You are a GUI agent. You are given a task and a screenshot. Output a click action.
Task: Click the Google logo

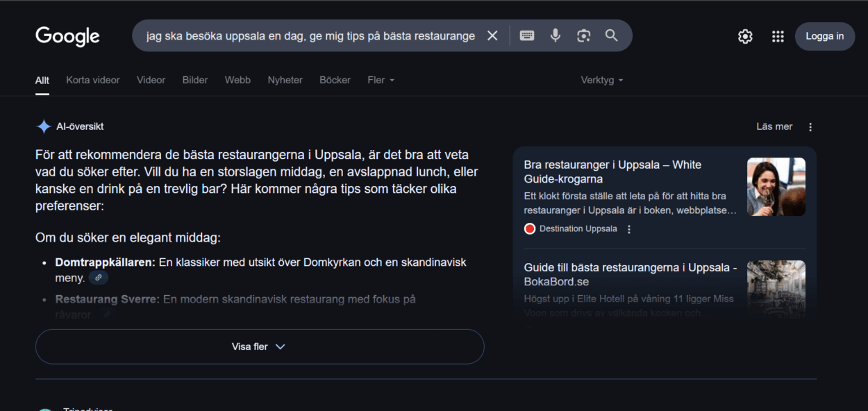(67, 36)
